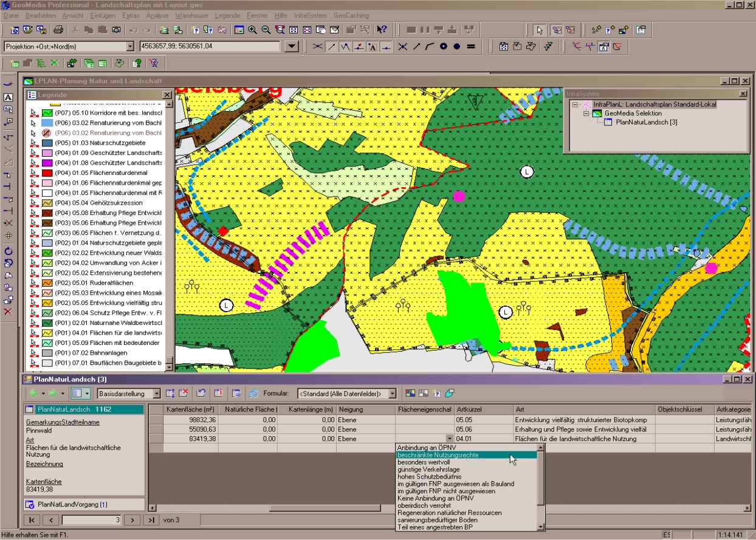This screenshot has height=540, width=756.
Task: Click the What's This help pointer icon
Action: pyautogui.click(x=382, y=30)
